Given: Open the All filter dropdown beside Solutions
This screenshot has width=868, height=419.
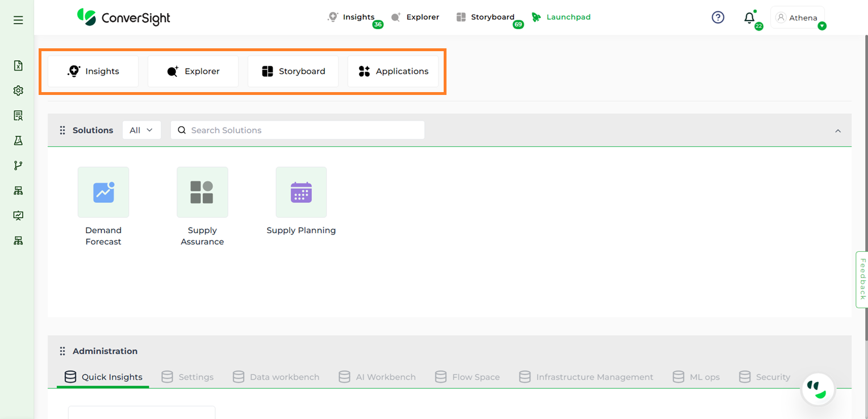Looking at the screenshot, I should (x=141, y=130).
